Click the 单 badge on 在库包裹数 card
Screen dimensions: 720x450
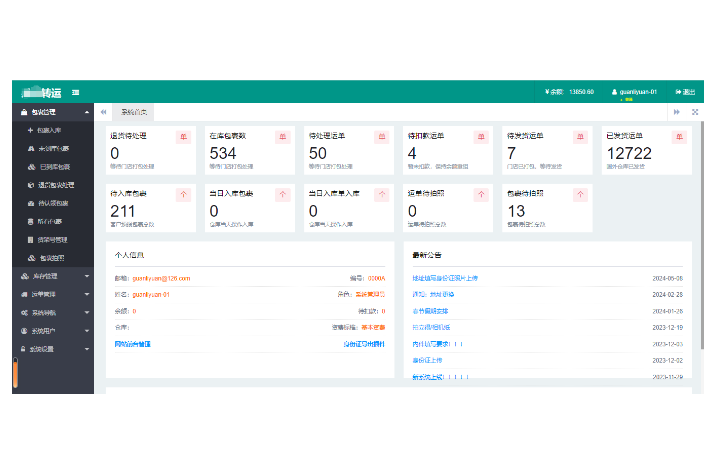point(282,137)
